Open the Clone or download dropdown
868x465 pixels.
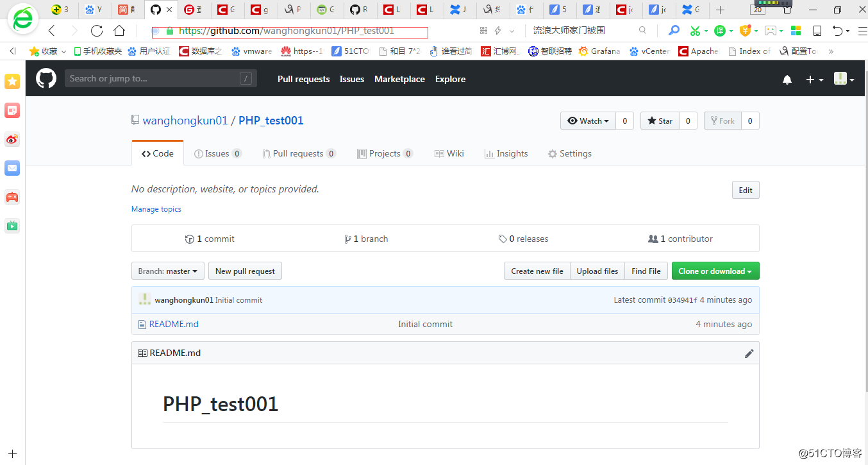tap(715, 271)
